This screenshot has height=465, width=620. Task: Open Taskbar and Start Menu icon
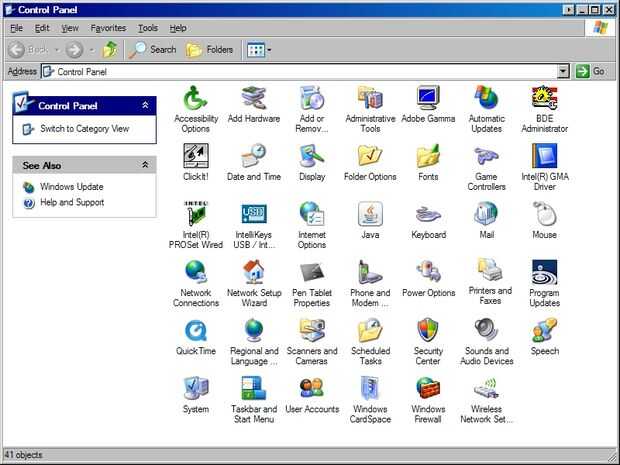pos(253,389)
